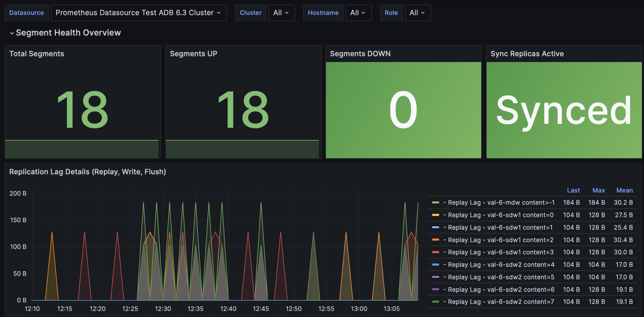The width and height of the screenshot is (644, 317).
Task: Click the red line marker for content=3 series
Action: click(436, 252)
